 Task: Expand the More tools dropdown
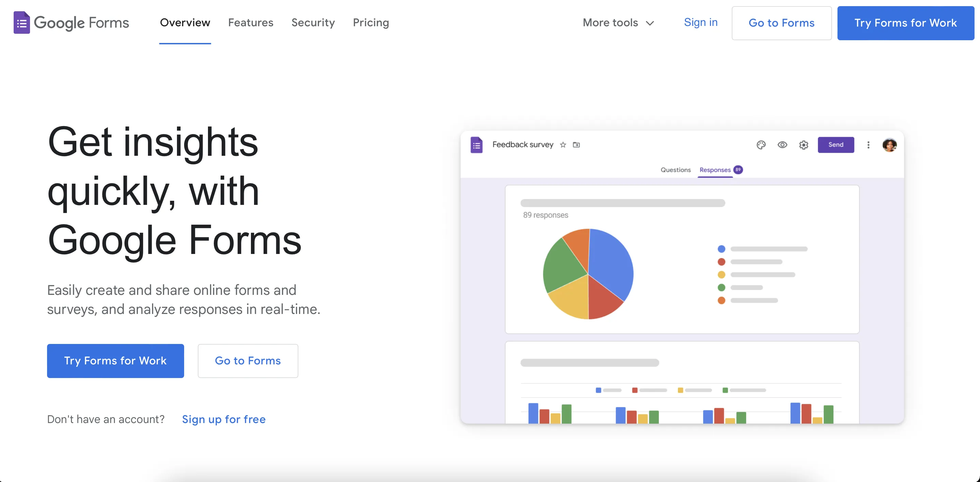(x=619, y=23)
